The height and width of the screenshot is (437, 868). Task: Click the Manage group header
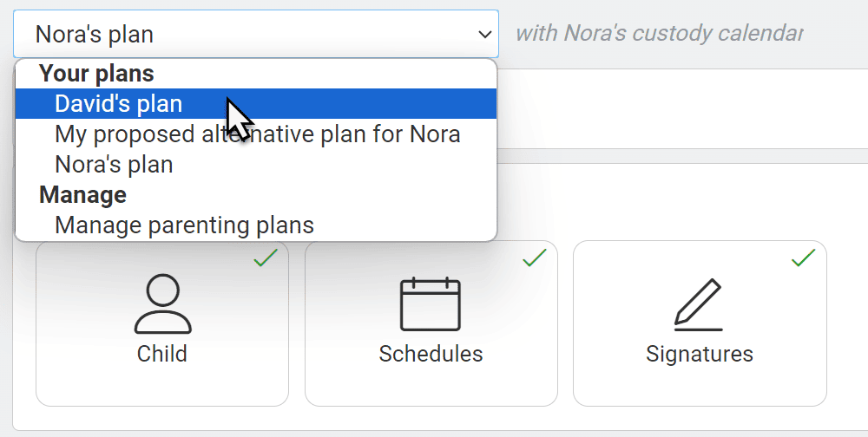coord(83,195)
